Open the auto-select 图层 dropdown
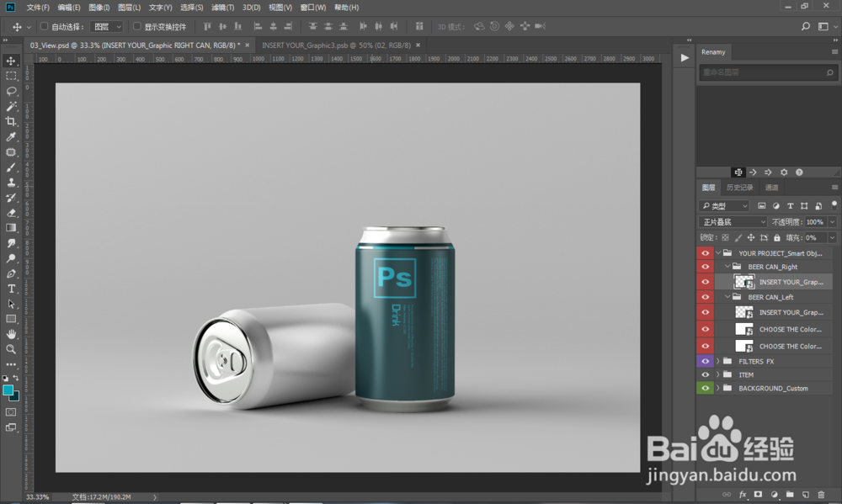Image resolution: width=842 pixels, height=504 pixels. pyautogui.click(x=107, y=26)
